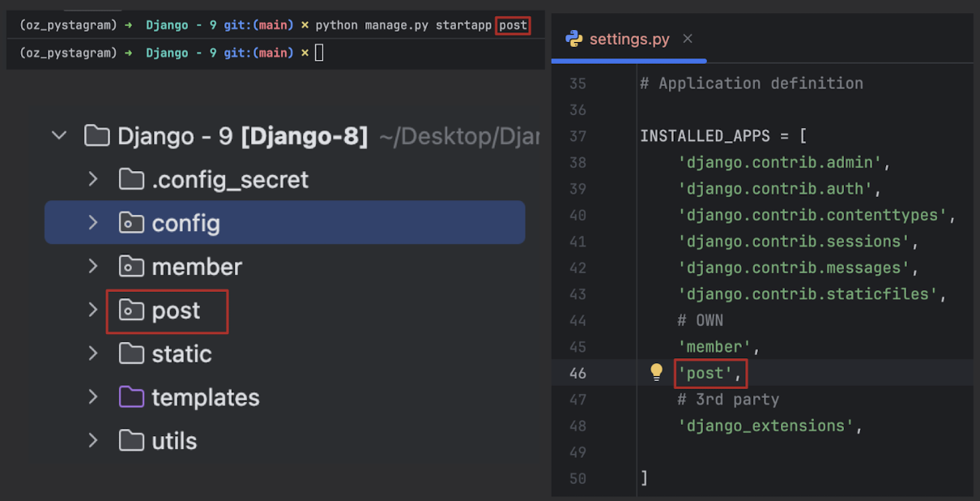Place cursor on 'django.contrib.messages' string

(x=795, y=268)
